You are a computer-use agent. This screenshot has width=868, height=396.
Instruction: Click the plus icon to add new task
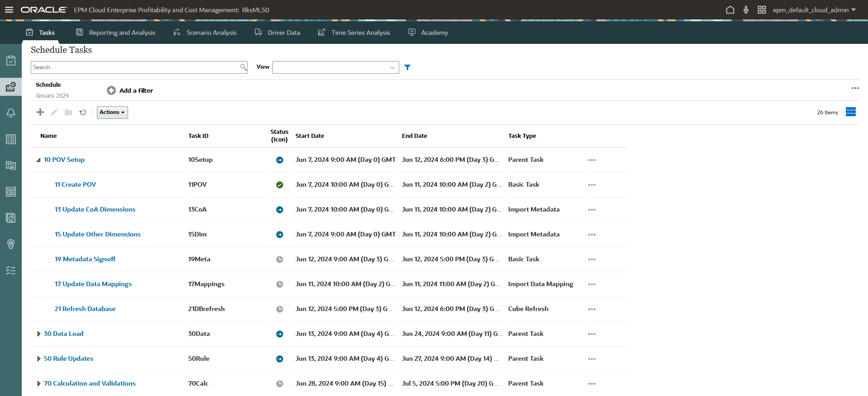coord(40,112)
